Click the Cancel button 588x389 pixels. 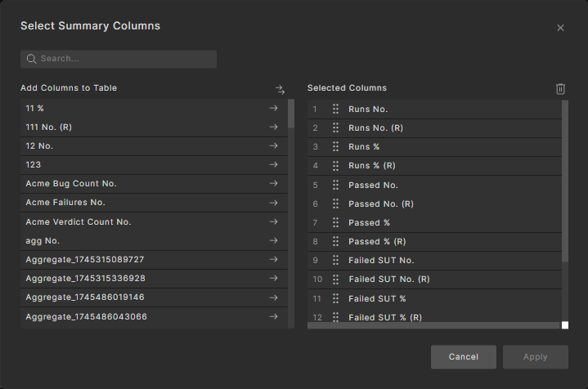click(464, 357)
